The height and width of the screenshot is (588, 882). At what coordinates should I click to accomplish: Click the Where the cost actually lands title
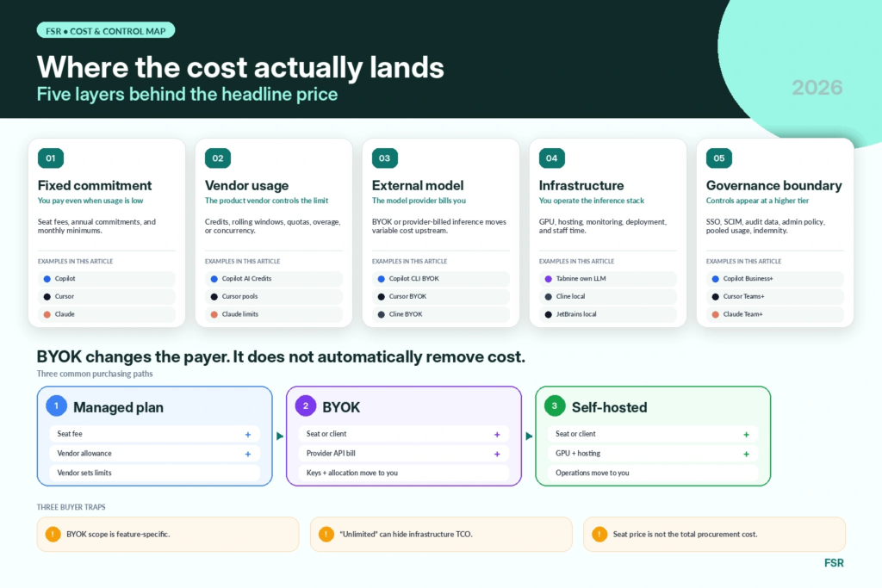click(240, 67)
